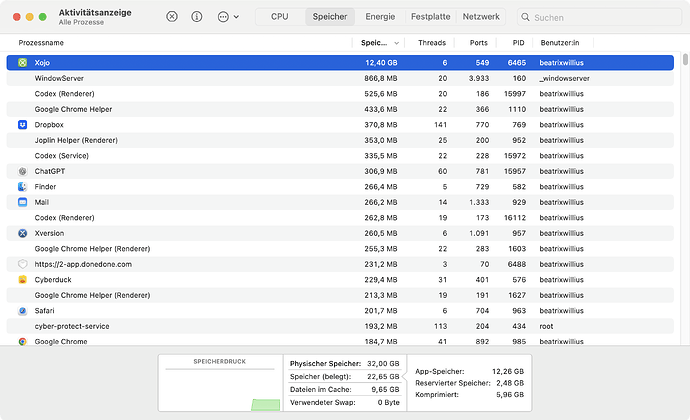The image size is (690, 420).
Task: Click the stop process X icon
Action: (172, 17)
